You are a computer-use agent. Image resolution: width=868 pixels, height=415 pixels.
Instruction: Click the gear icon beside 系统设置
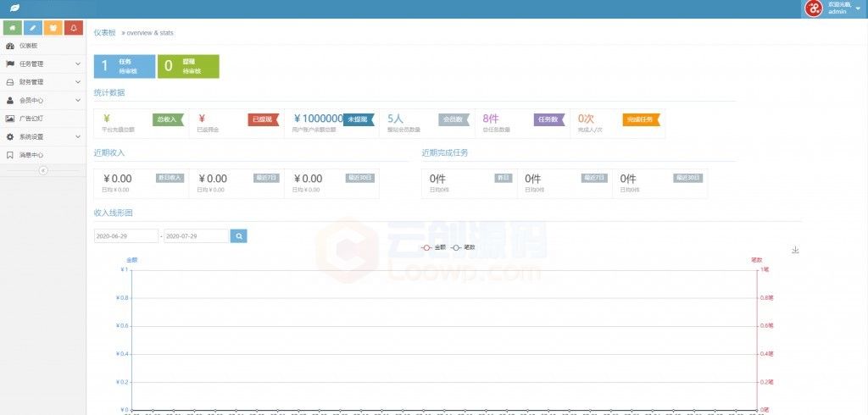click(10, 136)
